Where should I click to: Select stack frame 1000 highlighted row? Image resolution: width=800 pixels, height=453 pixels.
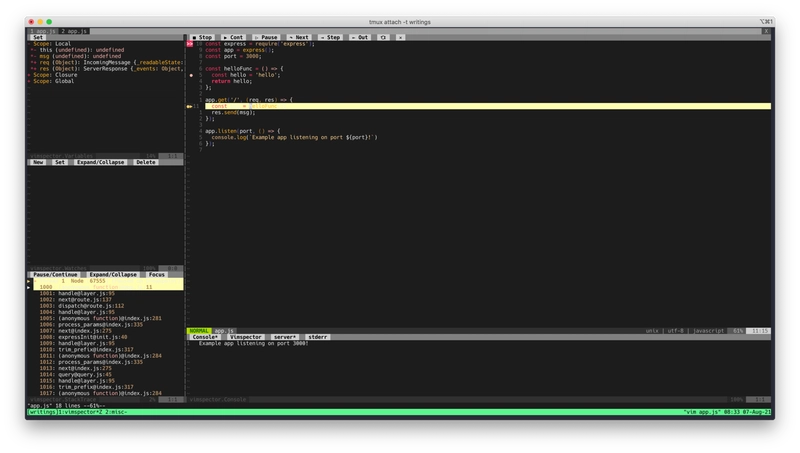(x=108, y=287)
